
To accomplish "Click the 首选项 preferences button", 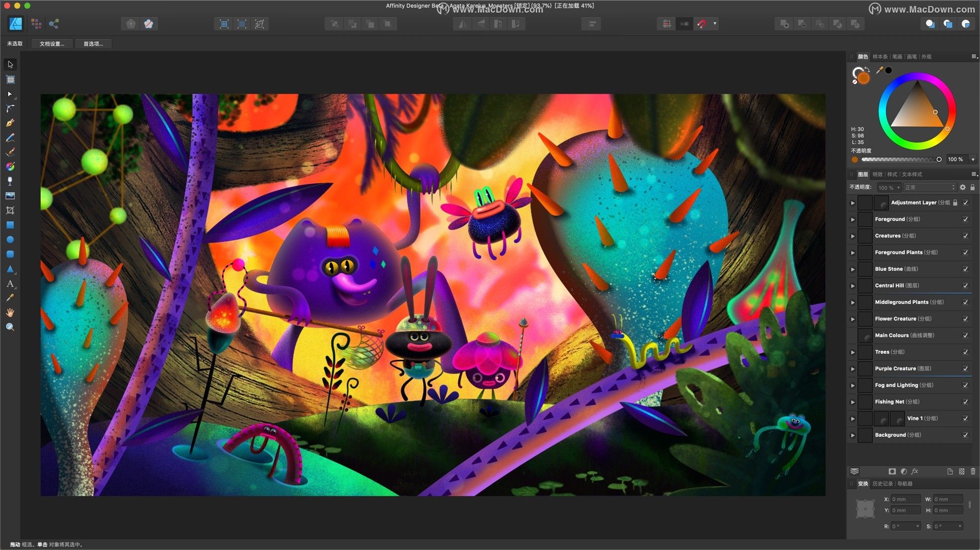I will point(93,44).
